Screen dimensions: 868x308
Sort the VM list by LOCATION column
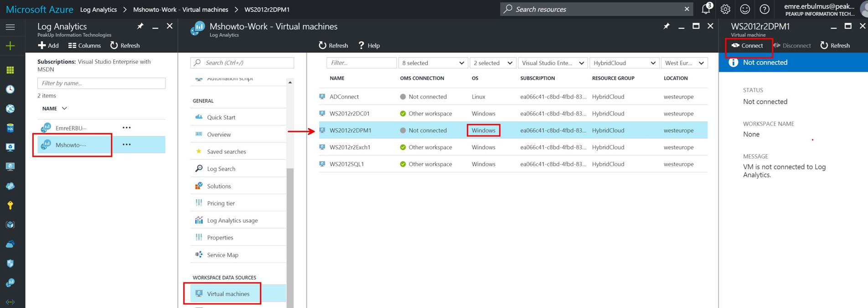[x=676, y=78]
